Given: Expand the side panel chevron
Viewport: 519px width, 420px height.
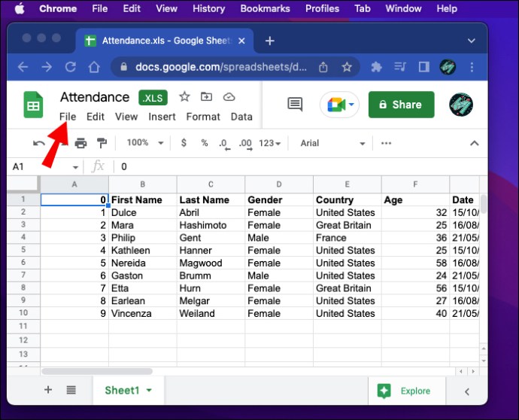Looking at the screenshot, I should (467, 391).
